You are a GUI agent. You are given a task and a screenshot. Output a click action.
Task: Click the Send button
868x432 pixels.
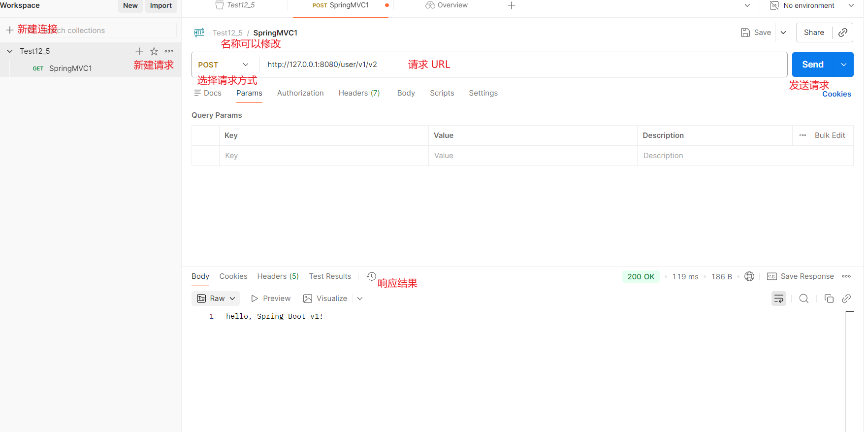tap(813, 65)
